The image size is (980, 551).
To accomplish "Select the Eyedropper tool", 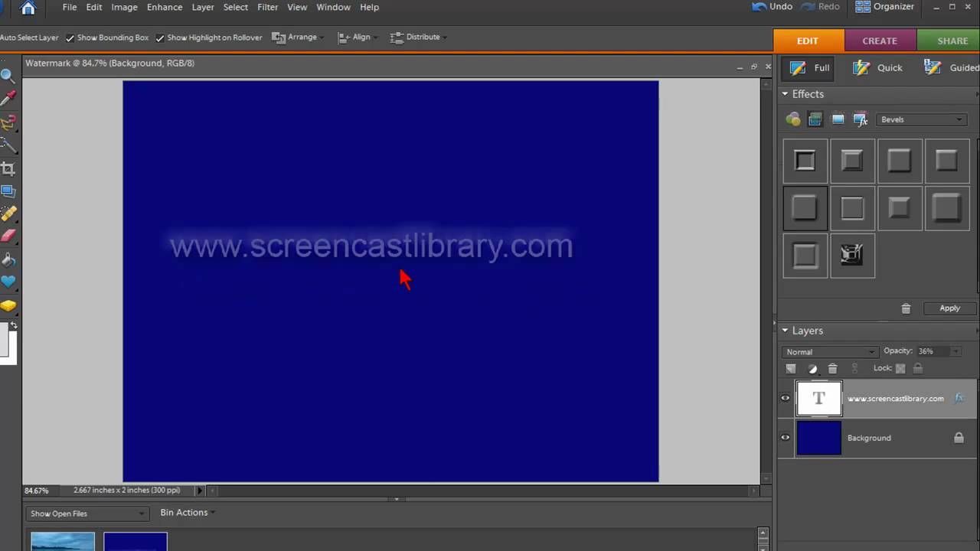I will coord(8,98).
